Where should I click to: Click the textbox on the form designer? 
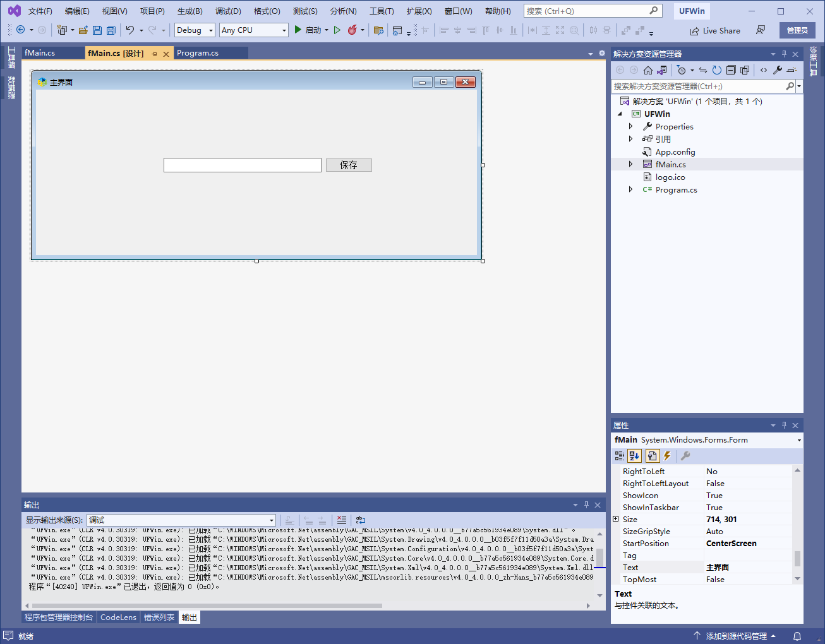243,165
